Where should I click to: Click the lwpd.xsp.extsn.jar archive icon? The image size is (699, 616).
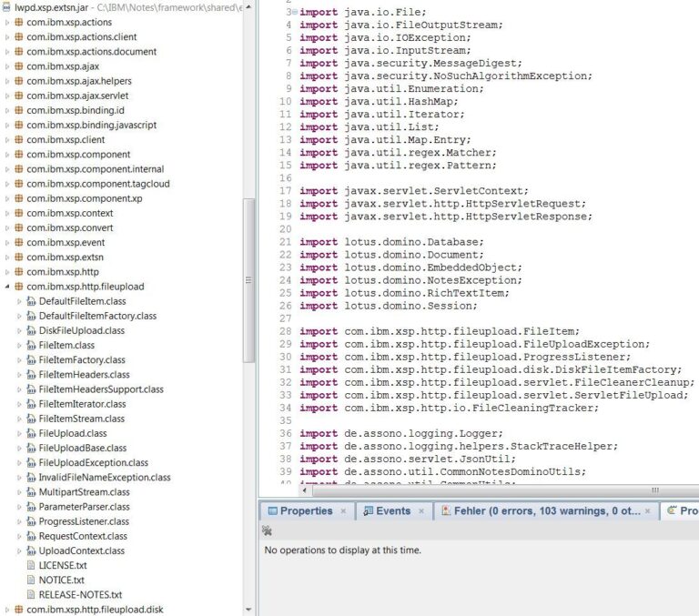(x=6, y=7)
